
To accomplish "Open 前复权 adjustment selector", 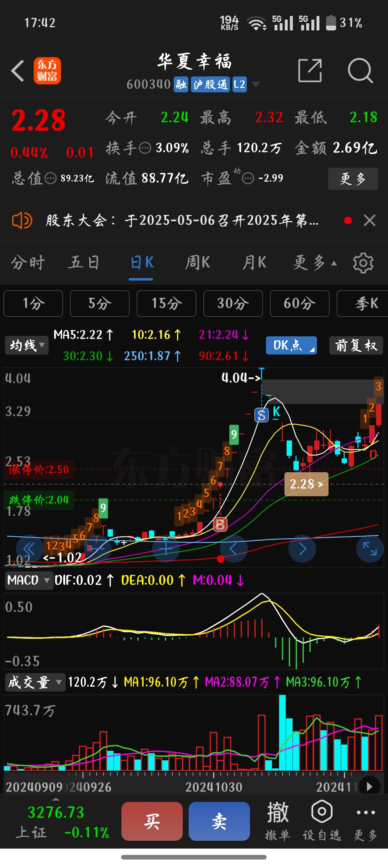I will pyautogui.click(x=356, y=345).
